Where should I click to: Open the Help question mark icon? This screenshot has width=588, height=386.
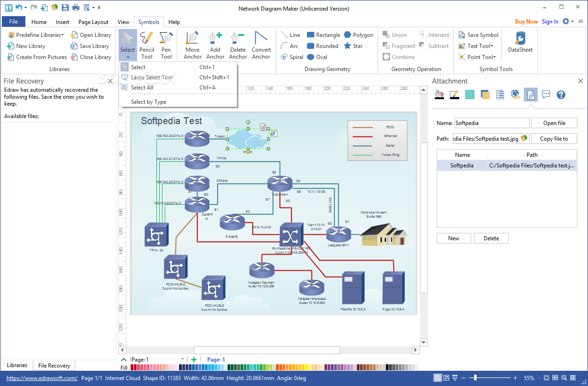point(561,95)
